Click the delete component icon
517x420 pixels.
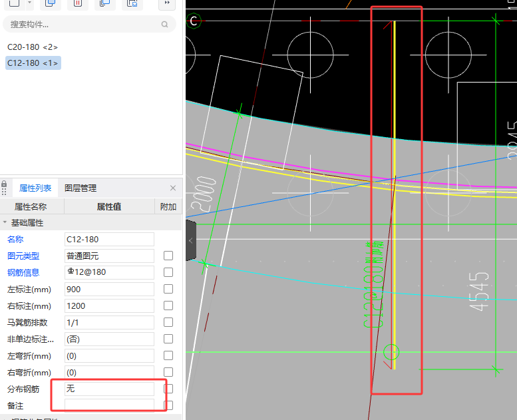click(77, 3)
